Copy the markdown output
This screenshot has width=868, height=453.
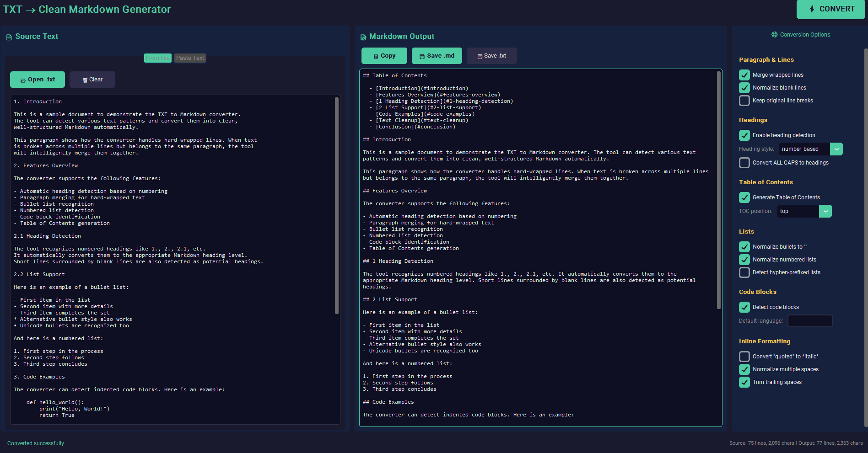click(384, 56)
